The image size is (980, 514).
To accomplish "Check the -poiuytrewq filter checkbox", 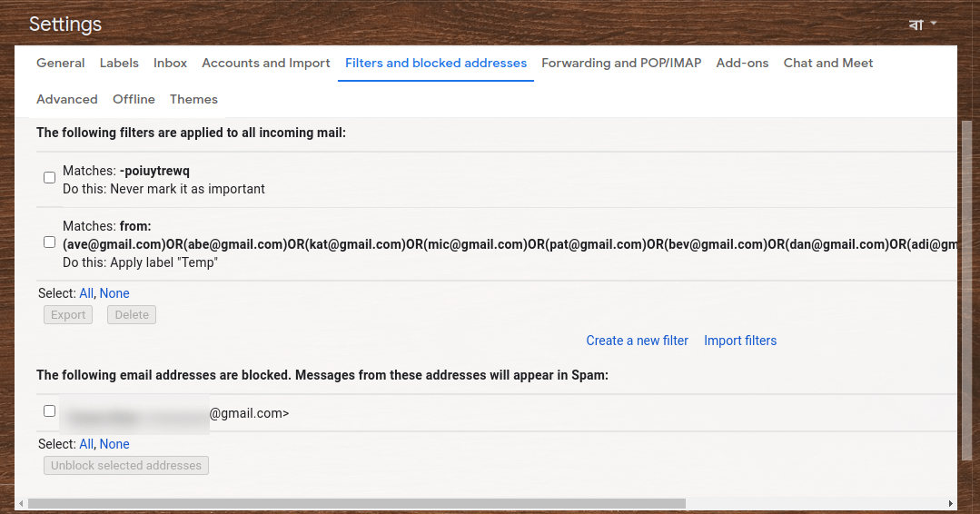I will tap(49, 177).
